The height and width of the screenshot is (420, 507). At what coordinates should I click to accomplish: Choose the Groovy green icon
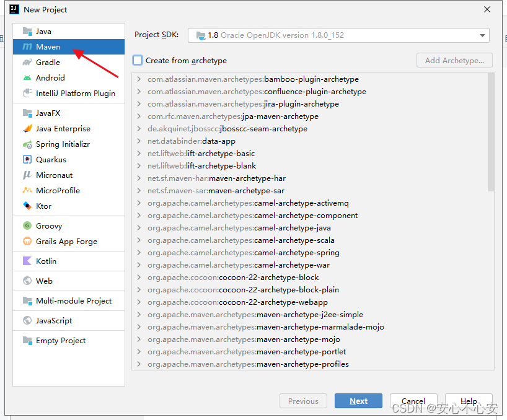[x=27, y=225]
